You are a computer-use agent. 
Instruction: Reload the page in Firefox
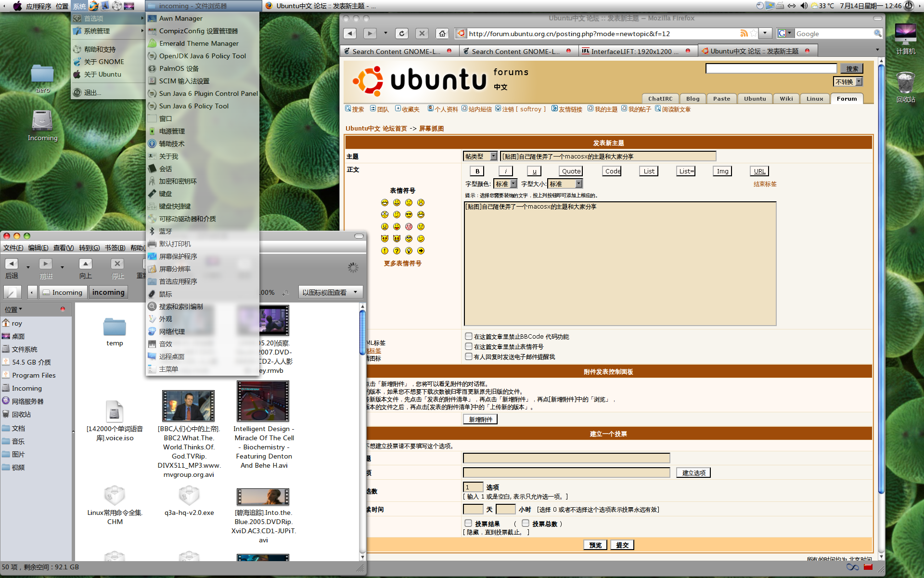pyautogui.click(x=402, y=33)
